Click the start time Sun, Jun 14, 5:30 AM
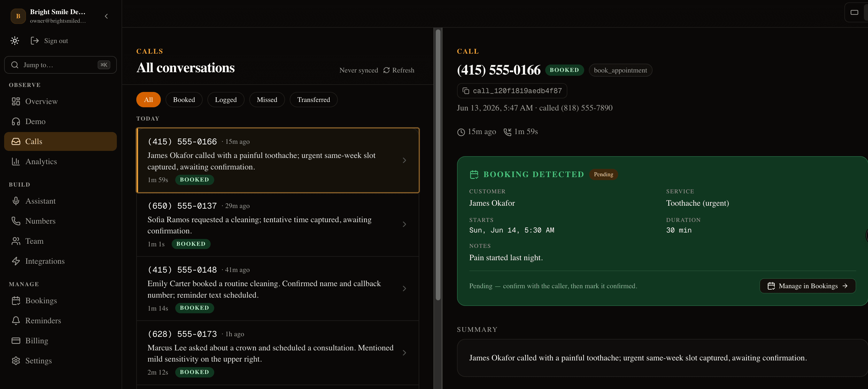The height and width of the screenshot is (389, 868). click(x=512, y=230)
